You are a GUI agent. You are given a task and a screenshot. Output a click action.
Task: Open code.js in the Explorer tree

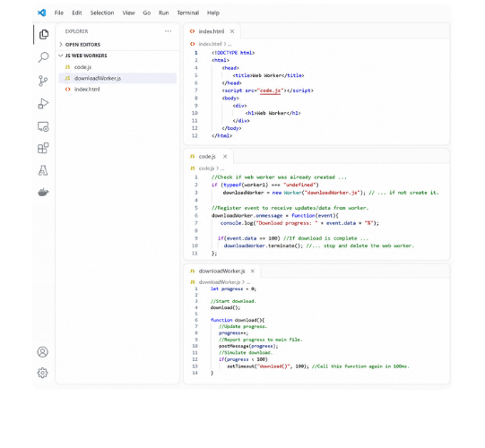pyautogui.click(x=117, y=67)
